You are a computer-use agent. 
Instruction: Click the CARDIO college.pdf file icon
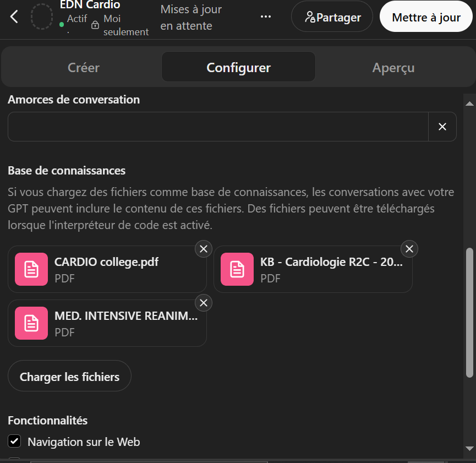click(x=31, y=269)
